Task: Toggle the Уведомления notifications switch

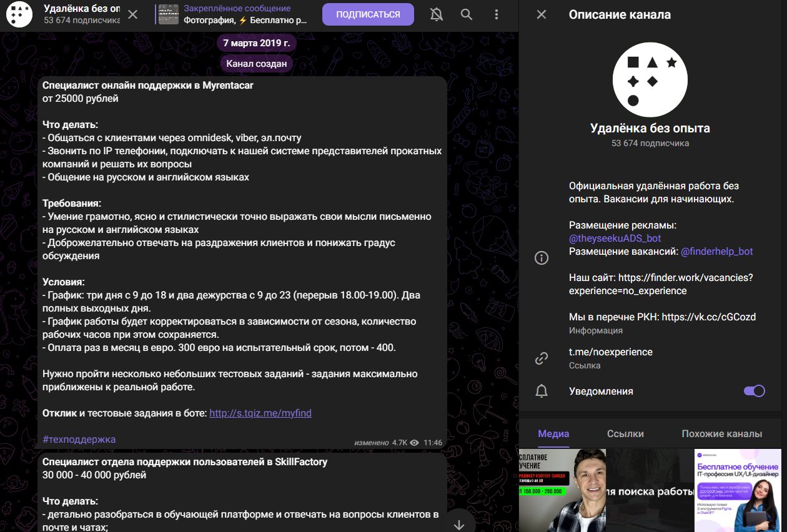Action: click(754, 391)
